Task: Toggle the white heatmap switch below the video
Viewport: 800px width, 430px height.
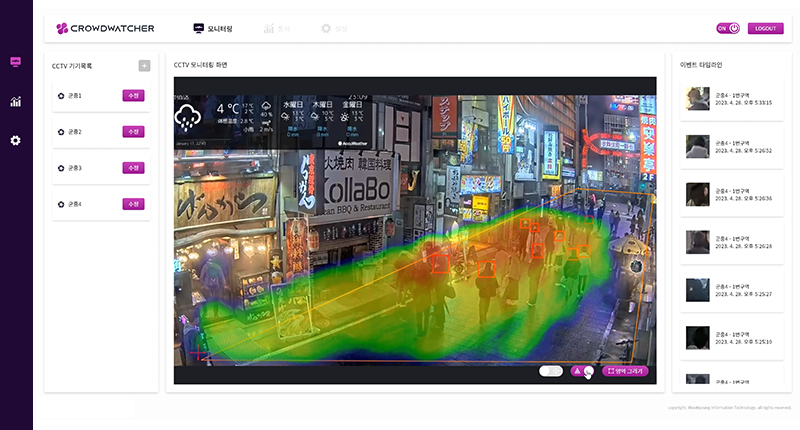Action: [551, 371]
